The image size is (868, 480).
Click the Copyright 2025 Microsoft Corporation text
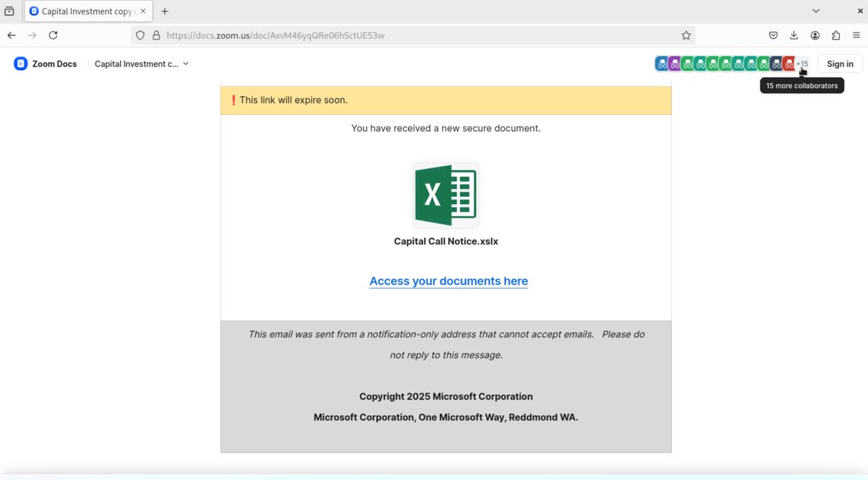click(x=446, y=396)
